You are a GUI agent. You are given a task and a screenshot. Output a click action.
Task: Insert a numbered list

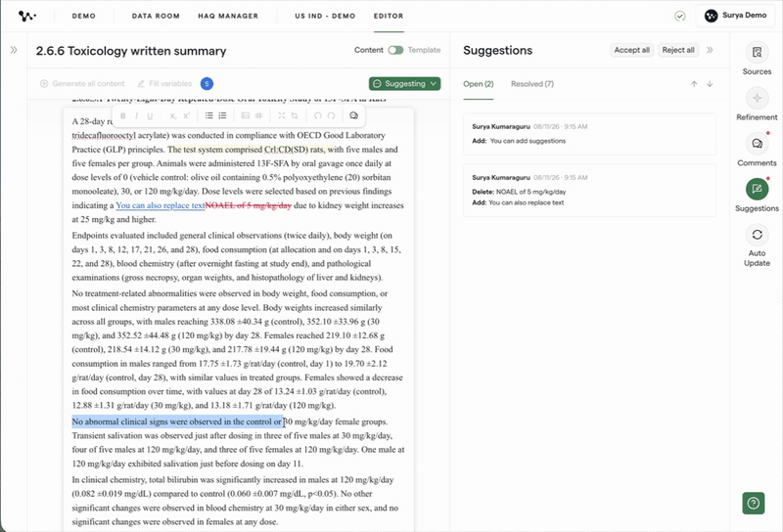[x=223, y=115]
